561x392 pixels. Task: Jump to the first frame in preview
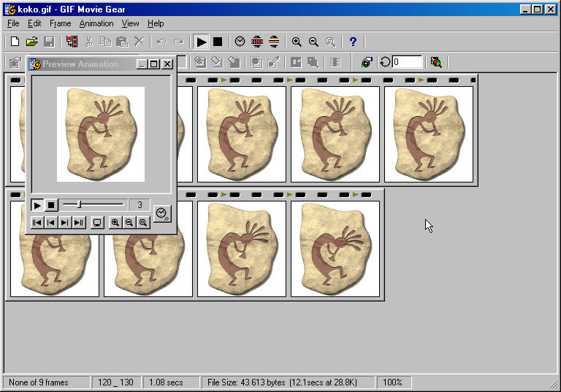(37, 223)
